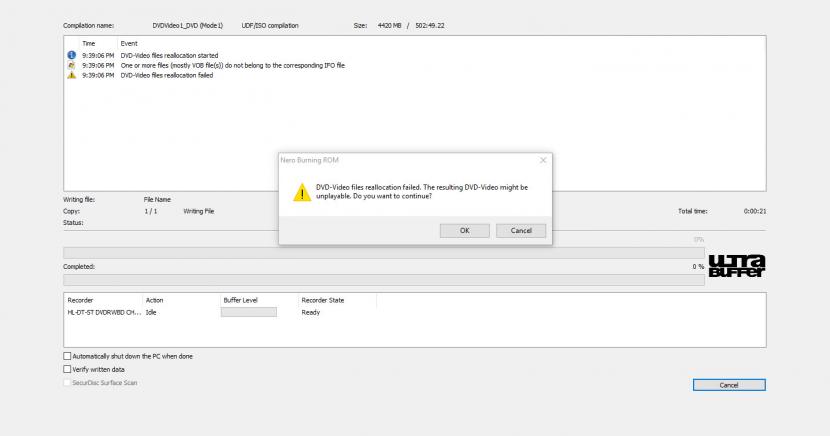The height and width of the screenshot is (436, 830).
Task: Click the icon beside VOB file event
Action: (71, 65)
